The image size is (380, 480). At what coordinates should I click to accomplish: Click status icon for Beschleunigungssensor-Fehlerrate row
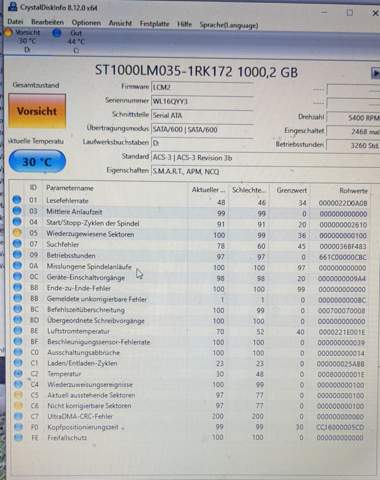18,341
